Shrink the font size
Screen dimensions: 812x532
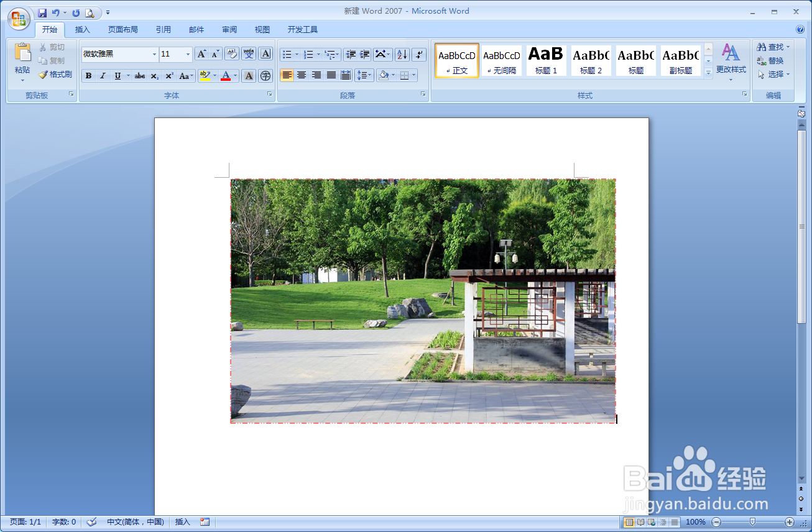[215, 54]
